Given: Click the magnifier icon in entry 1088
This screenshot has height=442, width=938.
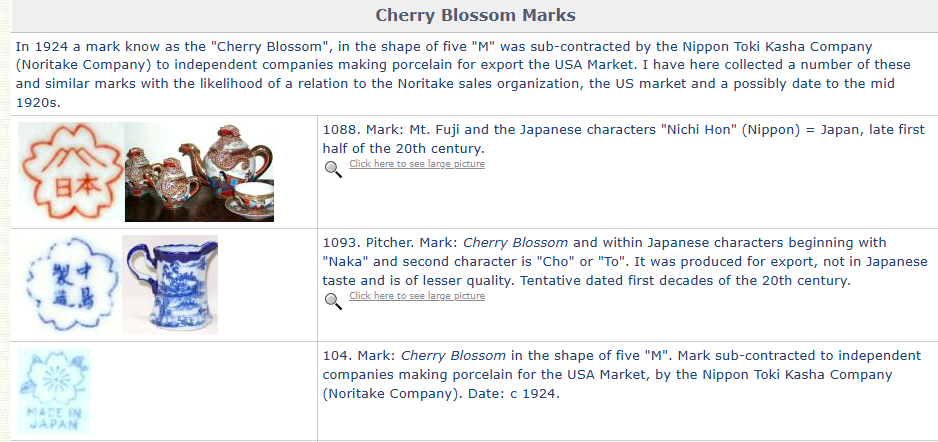Looking at the screenshot, I should click(x=334, y=167).
